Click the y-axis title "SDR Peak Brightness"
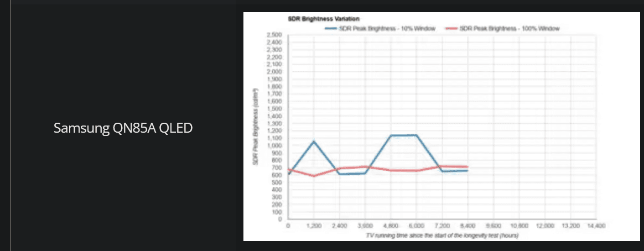The image size is (644, 251). pyautogui.click(x=256, y=127)
